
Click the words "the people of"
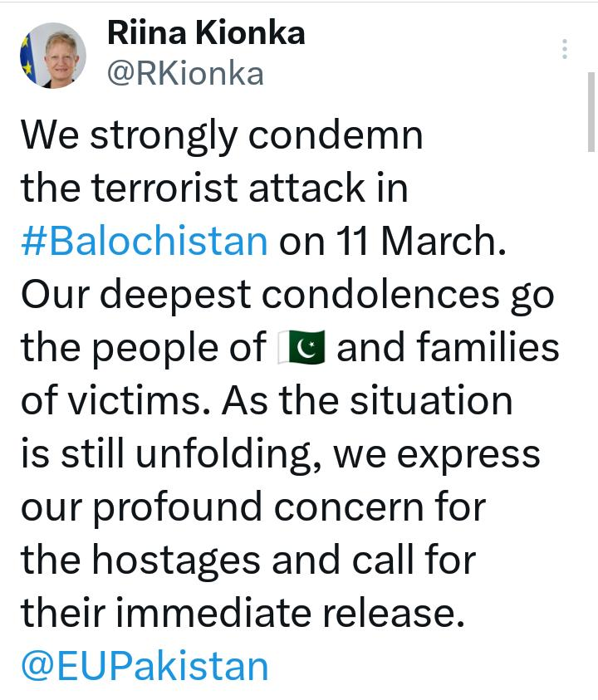click(x=143, y=349)
